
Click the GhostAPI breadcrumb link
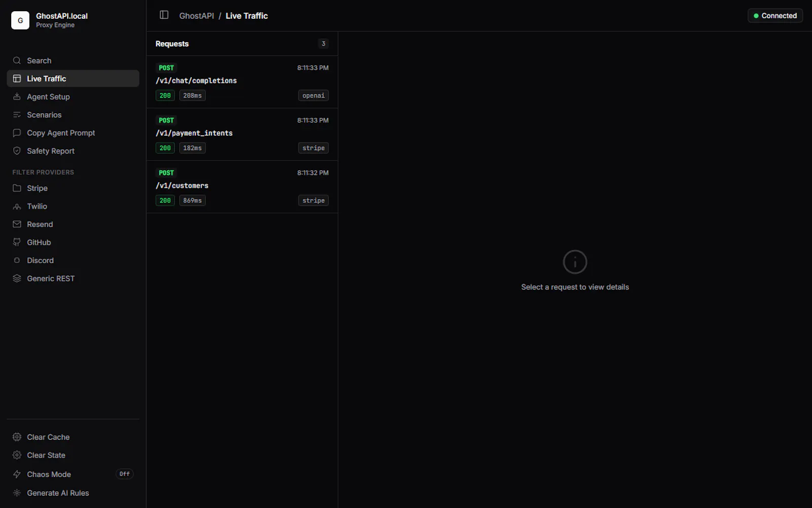196,16
